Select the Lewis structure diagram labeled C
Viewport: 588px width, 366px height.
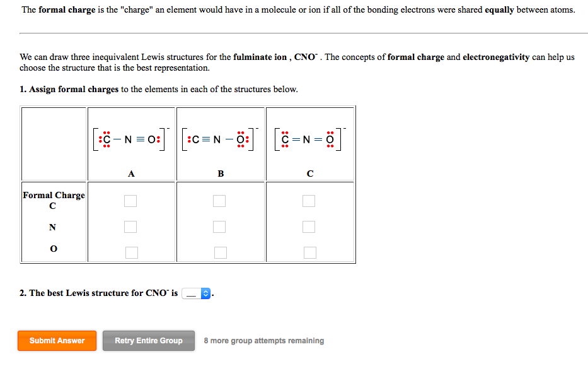(x=309, y=138)
